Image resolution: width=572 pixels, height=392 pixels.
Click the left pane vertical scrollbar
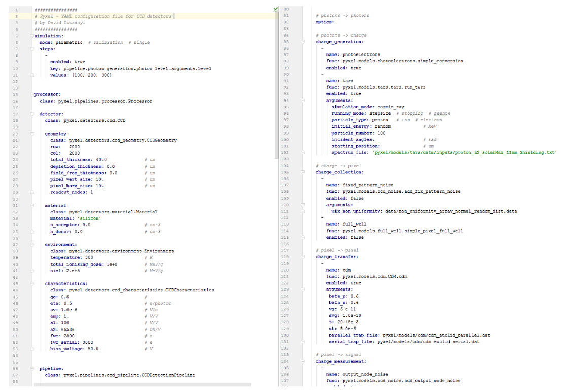[x=276, y=86]
